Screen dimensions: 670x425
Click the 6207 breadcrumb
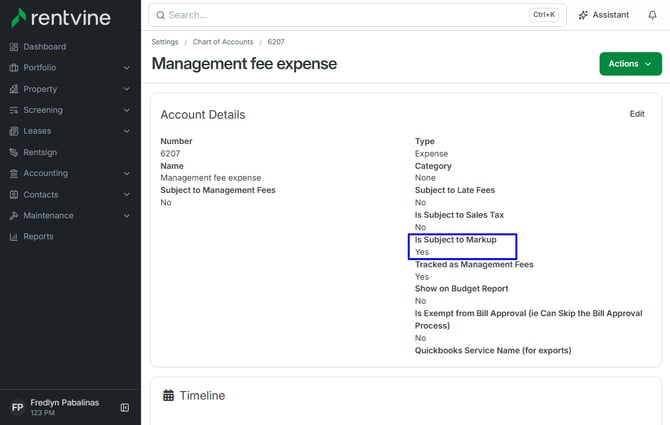[x=276, y=42]
